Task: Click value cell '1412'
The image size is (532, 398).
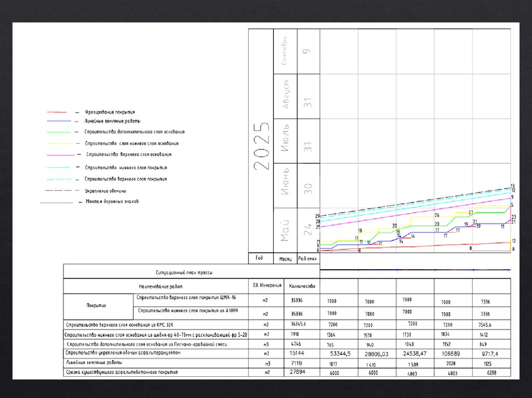Action: click(x=484, y=335)
